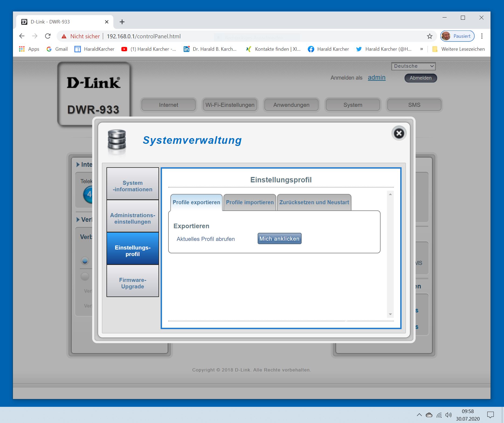Click the Copyright 2018 D-Link footer text
The width and height of the screenshot is (504, 423).
point(252,370)
